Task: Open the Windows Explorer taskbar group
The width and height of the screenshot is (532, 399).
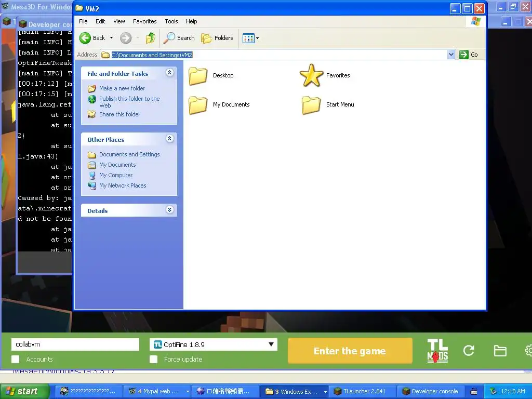Action: pos(294,392)
